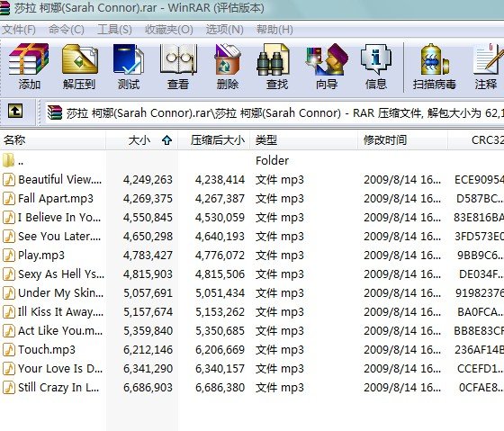Sort by the 修改时间 column header
This screenshot has width=504, height=431.
(403, 140)
